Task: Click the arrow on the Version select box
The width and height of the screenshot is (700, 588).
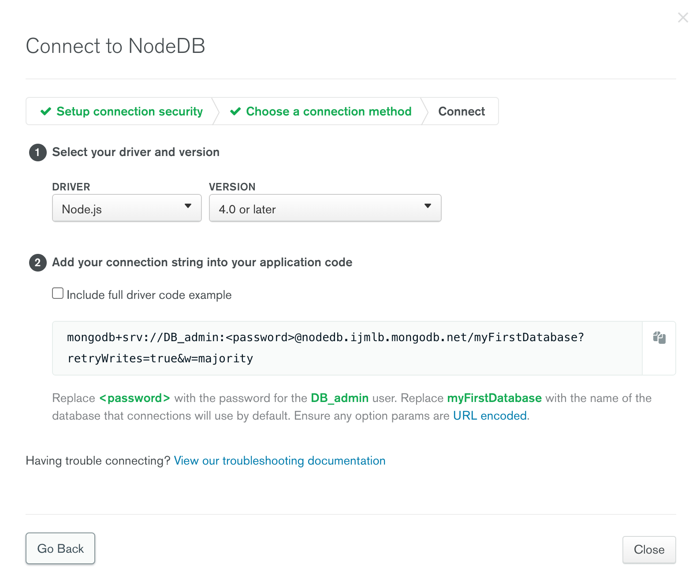Action: pos(428,206)
